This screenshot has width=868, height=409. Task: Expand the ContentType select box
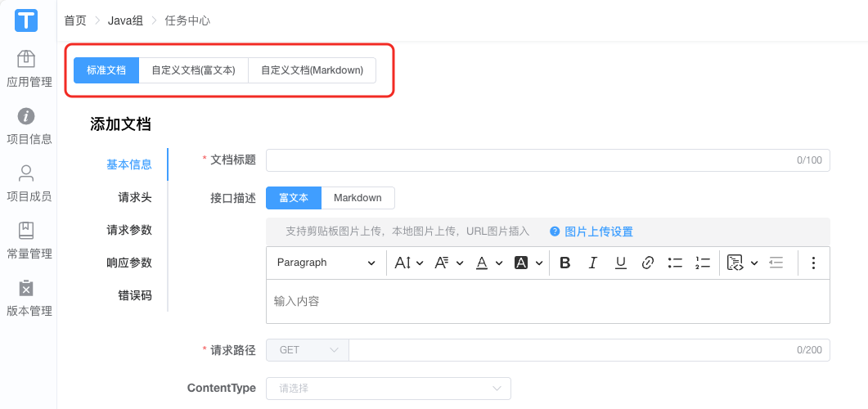coord(388,388)
